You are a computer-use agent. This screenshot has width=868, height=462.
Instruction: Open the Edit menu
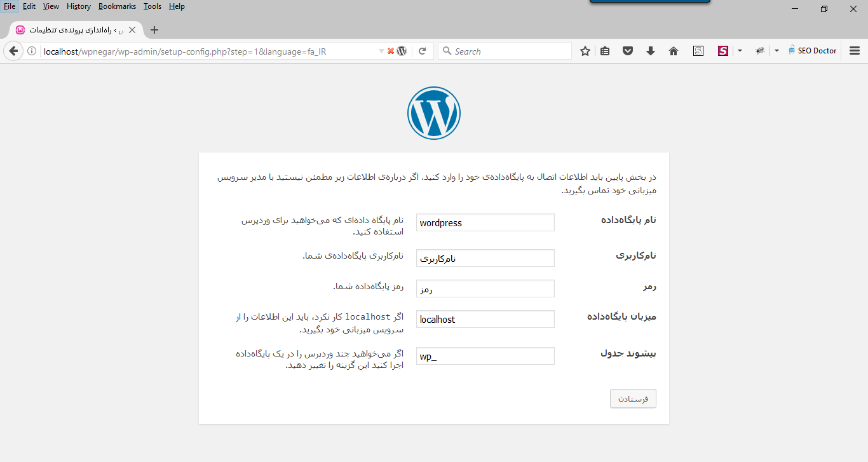29,6
